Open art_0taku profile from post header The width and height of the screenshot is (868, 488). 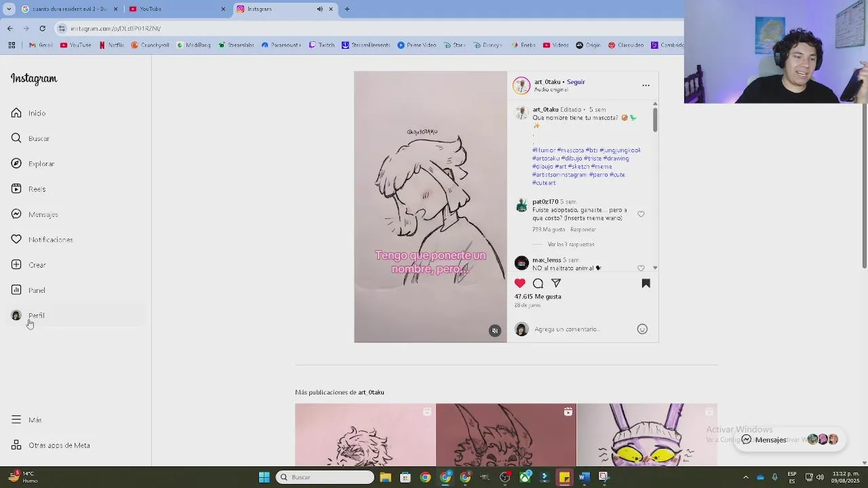tap(547, 82)
